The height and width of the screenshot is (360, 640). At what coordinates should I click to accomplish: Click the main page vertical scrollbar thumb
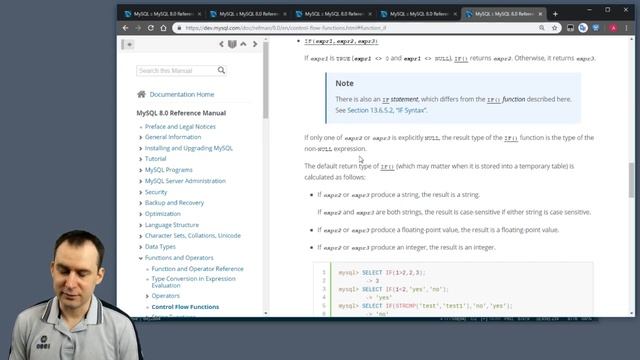(x=632, y=180)
